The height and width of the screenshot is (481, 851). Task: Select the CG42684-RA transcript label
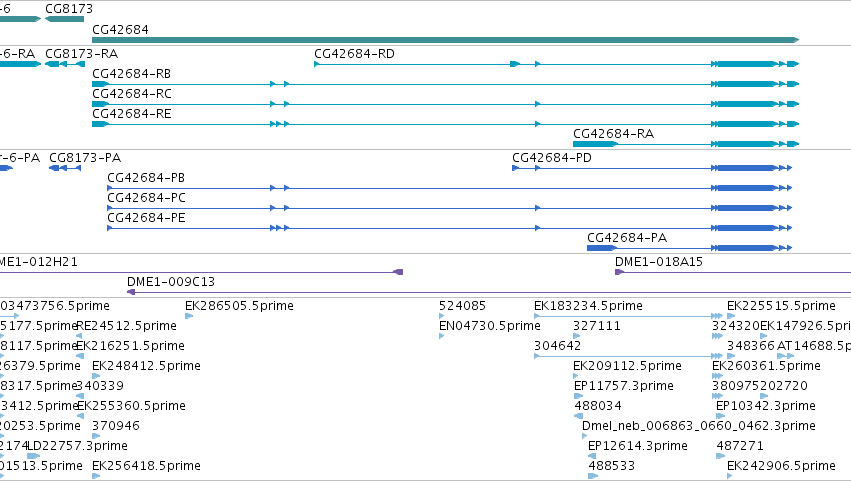[x=613, y=134]
